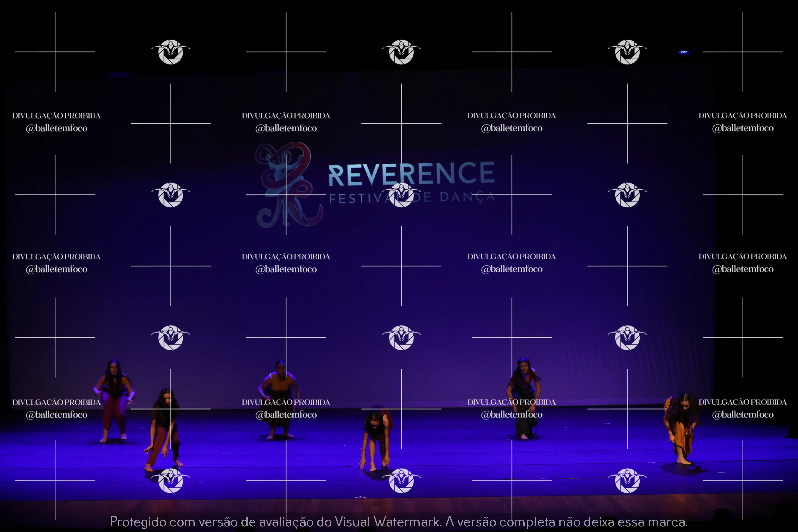Click @balletemfoco handle beside orange-pants dancer
This screenshot has height=532, width=798.
coord(742,415)
